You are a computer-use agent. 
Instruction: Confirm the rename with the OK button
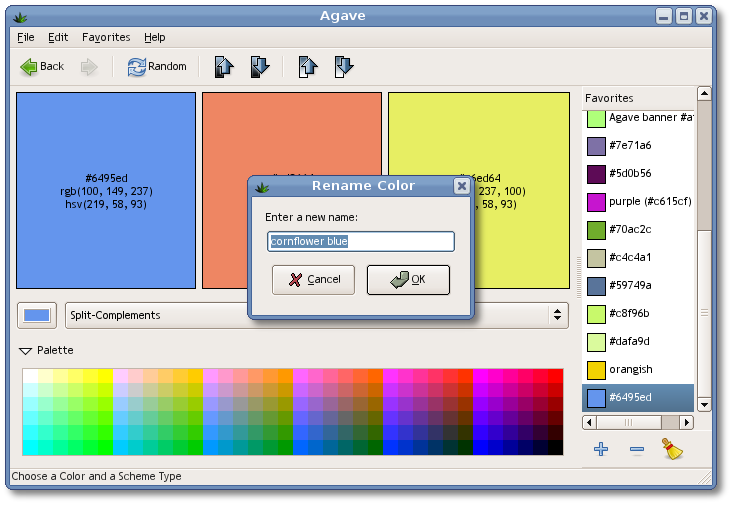click(x=408, y=280)
